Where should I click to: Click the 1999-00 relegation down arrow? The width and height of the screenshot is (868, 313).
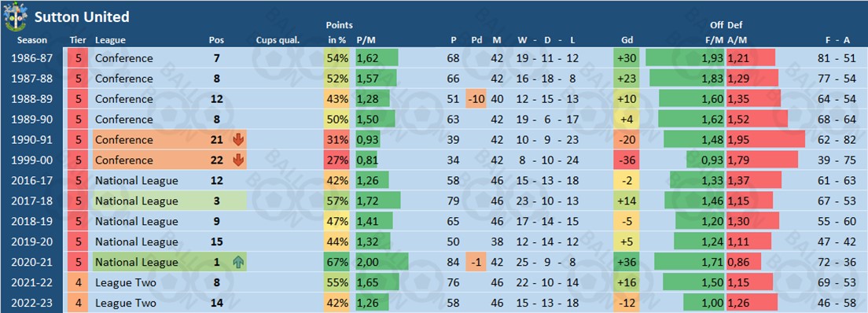coord(238,160)
